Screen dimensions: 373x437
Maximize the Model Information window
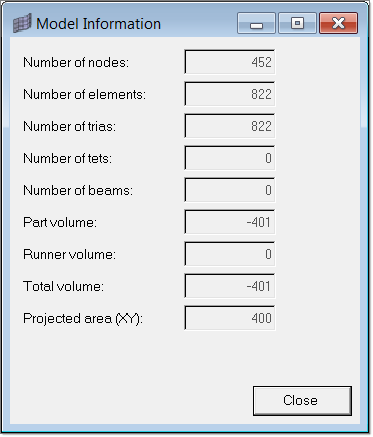coord(297,23)
